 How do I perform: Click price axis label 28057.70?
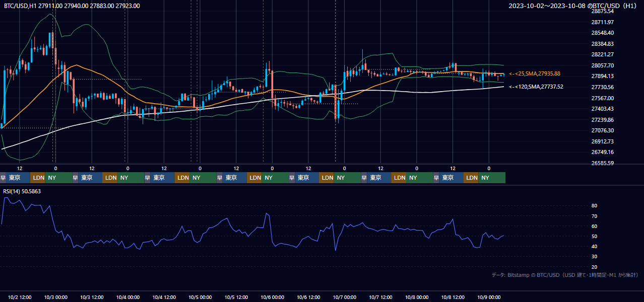coord(603,65)
